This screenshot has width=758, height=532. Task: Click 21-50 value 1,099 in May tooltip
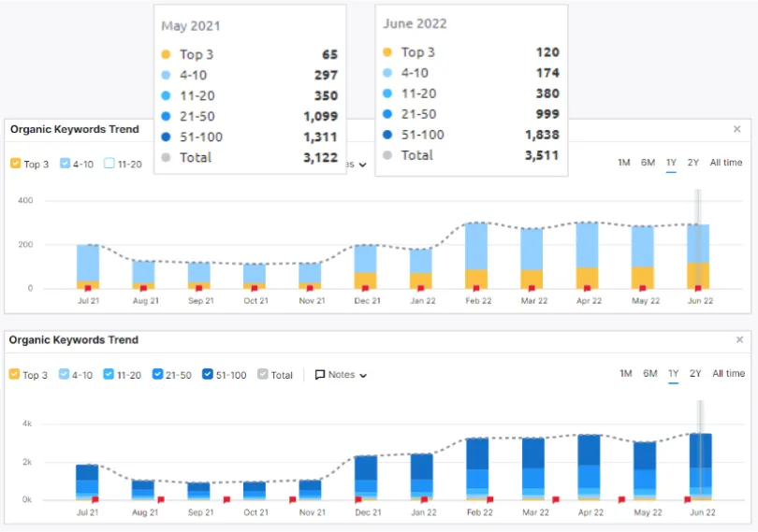click(320, 116)
